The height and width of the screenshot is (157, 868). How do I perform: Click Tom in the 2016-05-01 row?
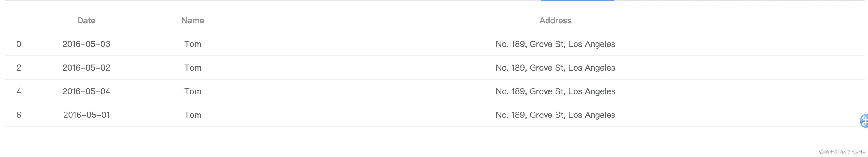[x=193, y=115]
